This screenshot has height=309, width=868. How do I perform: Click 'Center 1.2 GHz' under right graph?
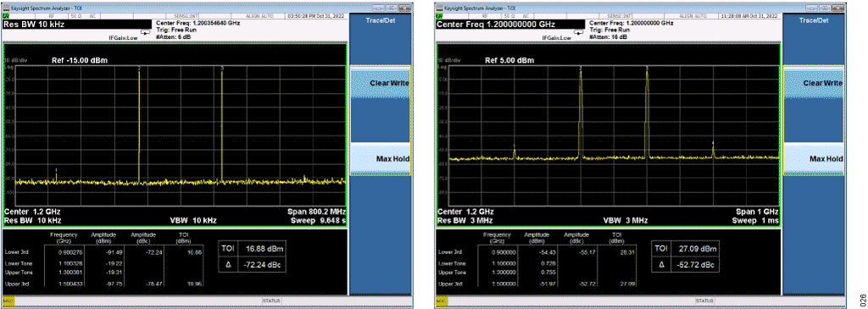(466, 212)
